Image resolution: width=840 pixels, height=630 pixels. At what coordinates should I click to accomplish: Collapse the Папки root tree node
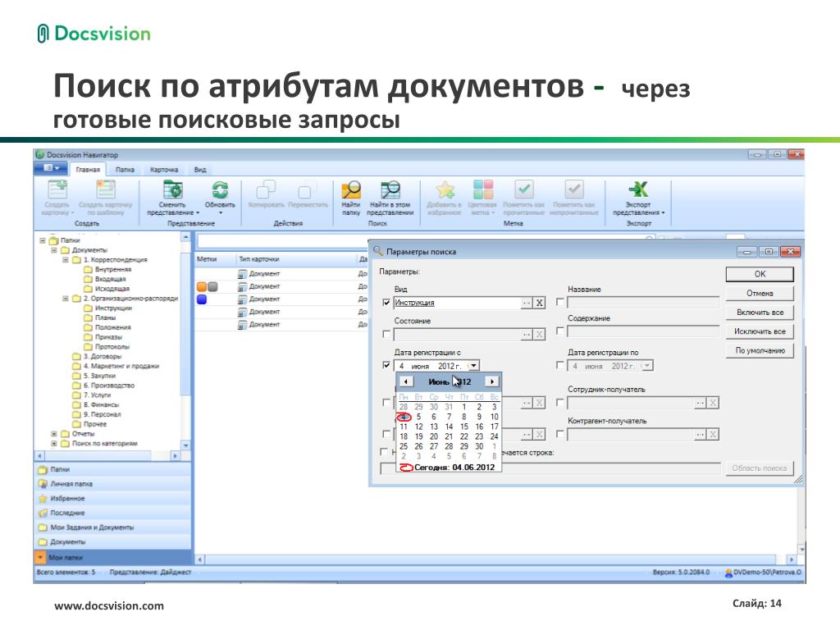tap(43, 240)
